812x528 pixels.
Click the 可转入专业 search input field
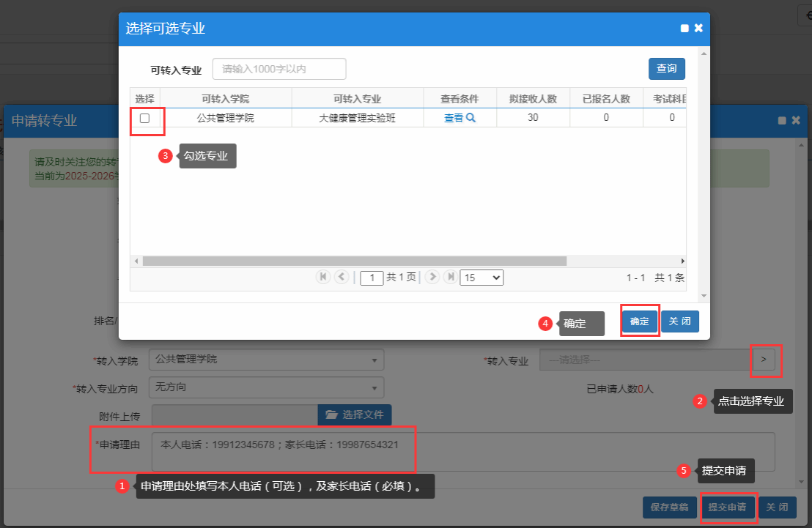(x=279, y=69)
